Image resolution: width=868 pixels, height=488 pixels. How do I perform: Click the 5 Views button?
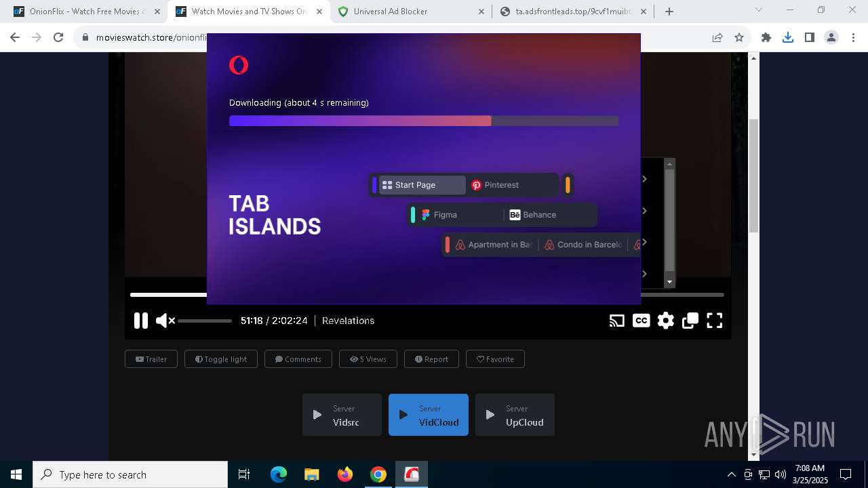pyautogui.click(x=368, y=359)
